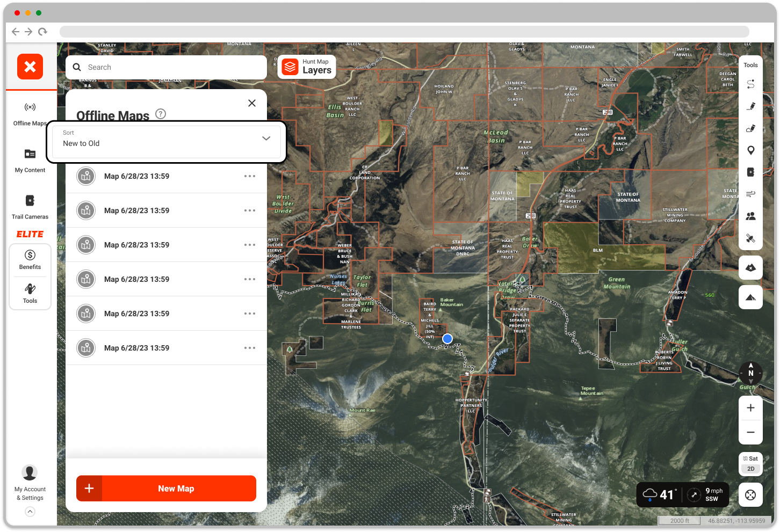Reload the page in the browser
This screenshot has height=532, width=780.
[x=42, y=32]
